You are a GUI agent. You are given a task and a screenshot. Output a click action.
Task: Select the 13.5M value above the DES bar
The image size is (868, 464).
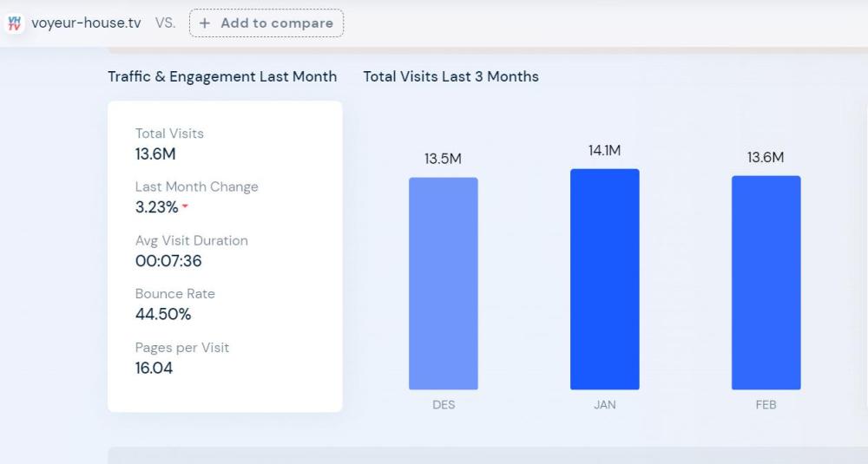tap(443, 159)
